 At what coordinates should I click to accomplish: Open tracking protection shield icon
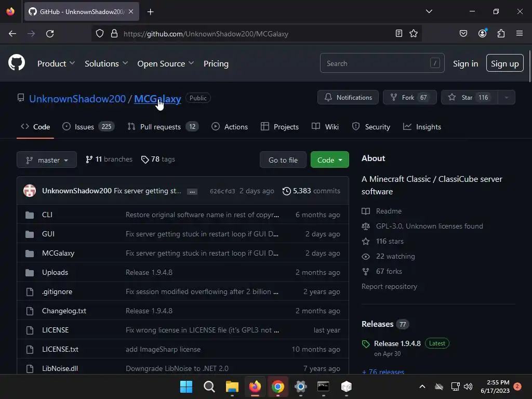pos(99,34)
